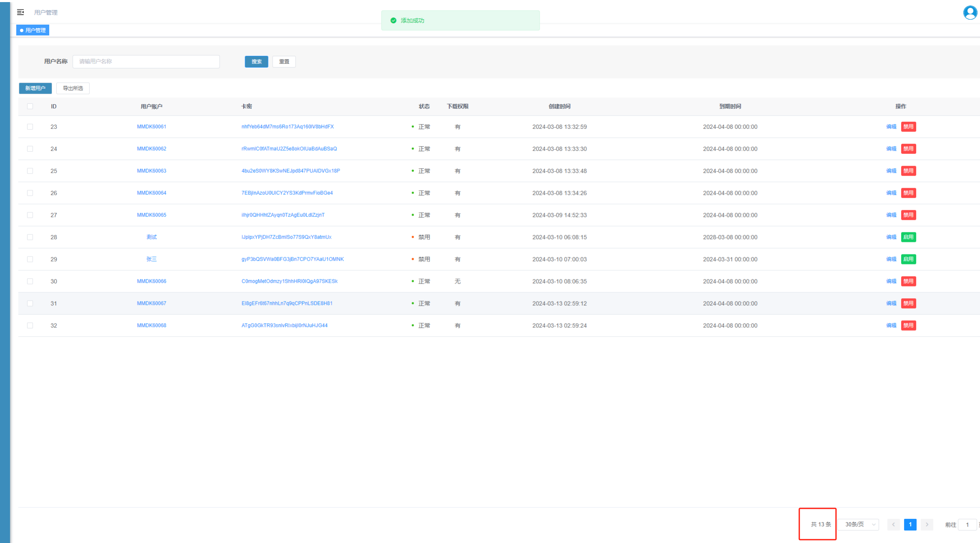
Task: Click card key starting with rRwmlC0fAT
Action: 289,149
